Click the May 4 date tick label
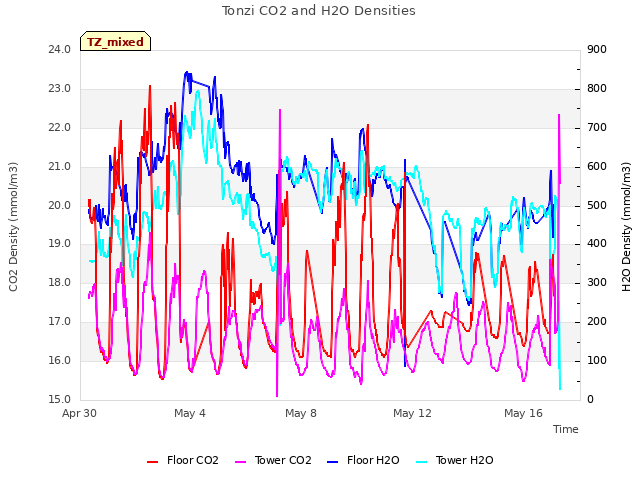 point(190,413)
